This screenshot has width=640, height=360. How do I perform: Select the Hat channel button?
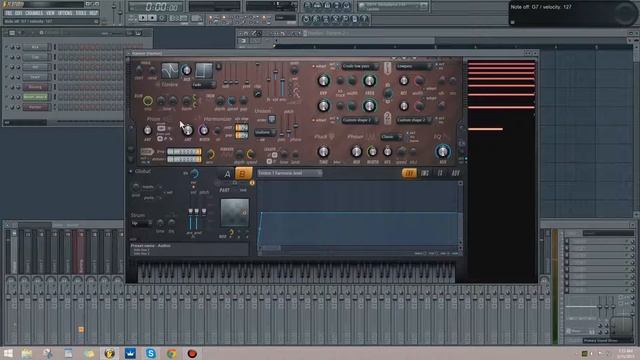[36, 67]
